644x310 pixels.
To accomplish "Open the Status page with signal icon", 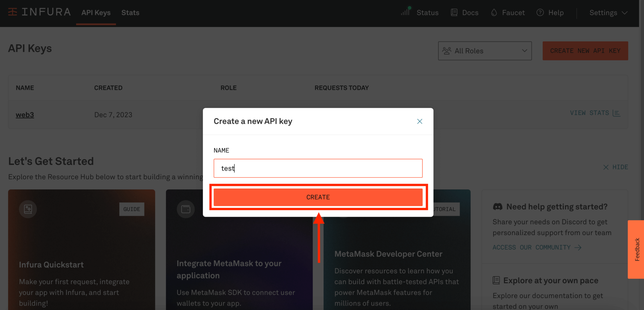I will (x=420, y=13).
